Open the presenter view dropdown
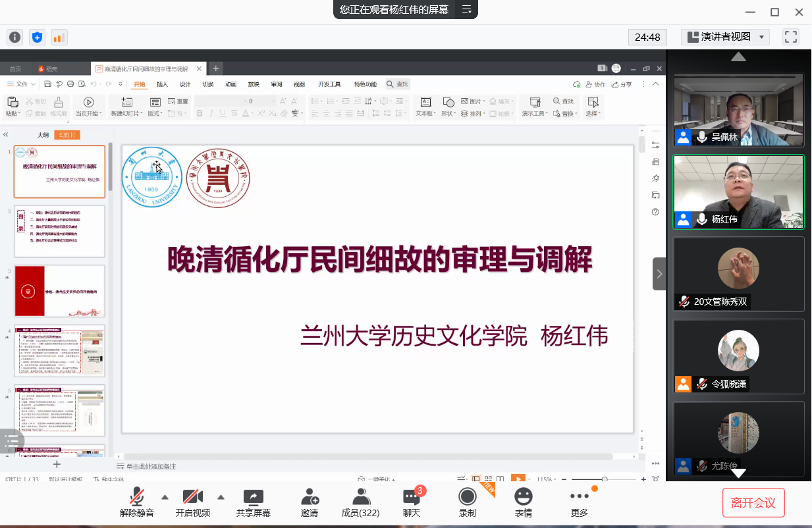This screenshot has width=812, height=528. coord(725,37)
